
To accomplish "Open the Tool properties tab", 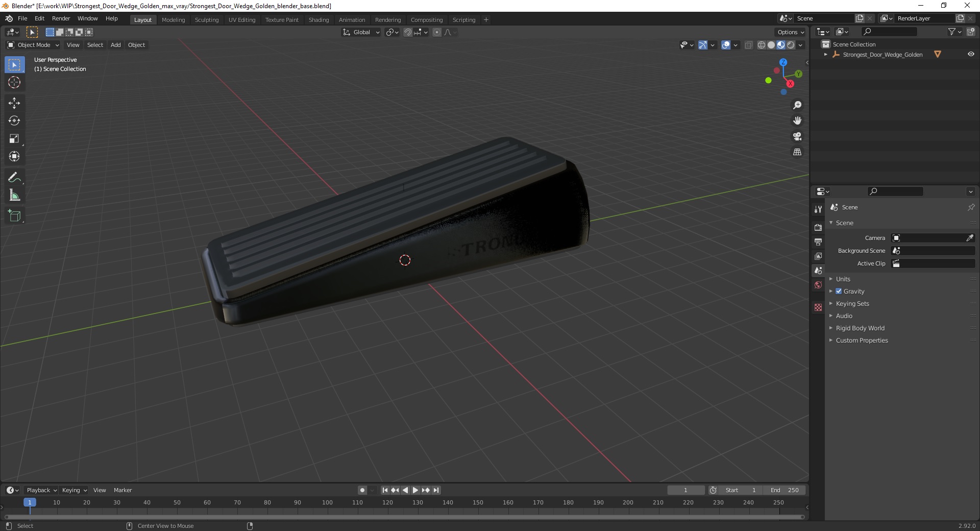I will coord(818,209).
